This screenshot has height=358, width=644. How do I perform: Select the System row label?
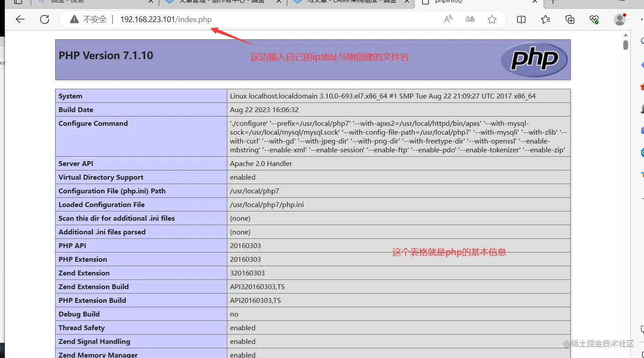point(71,96)
